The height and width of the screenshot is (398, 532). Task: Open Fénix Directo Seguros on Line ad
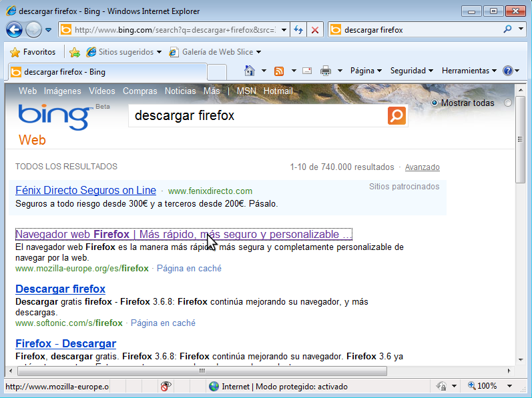tap(86, 190)
